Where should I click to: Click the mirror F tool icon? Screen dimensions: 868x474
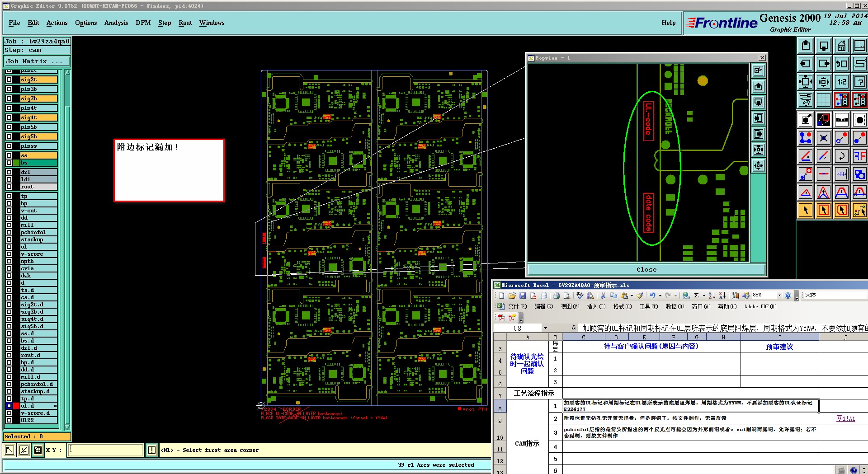(859, 156)
